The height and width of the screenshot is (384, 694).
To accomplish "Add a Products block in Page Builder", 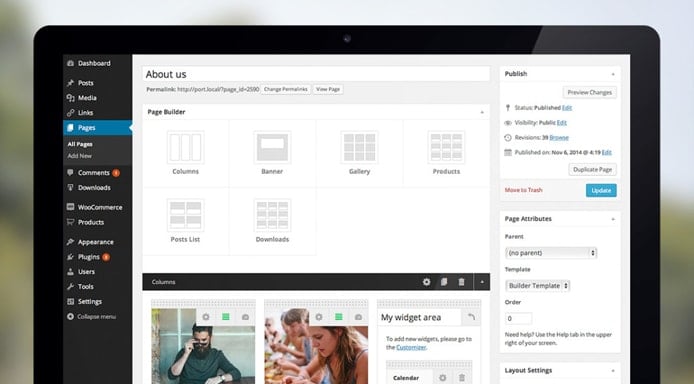I will coord(446,153).
